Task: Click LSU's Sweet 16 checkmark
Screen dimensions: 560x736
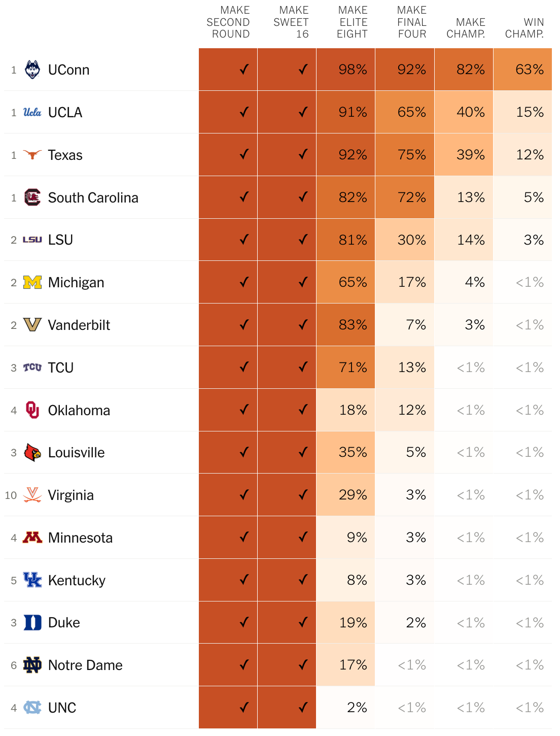Action: tap(303, 239)
